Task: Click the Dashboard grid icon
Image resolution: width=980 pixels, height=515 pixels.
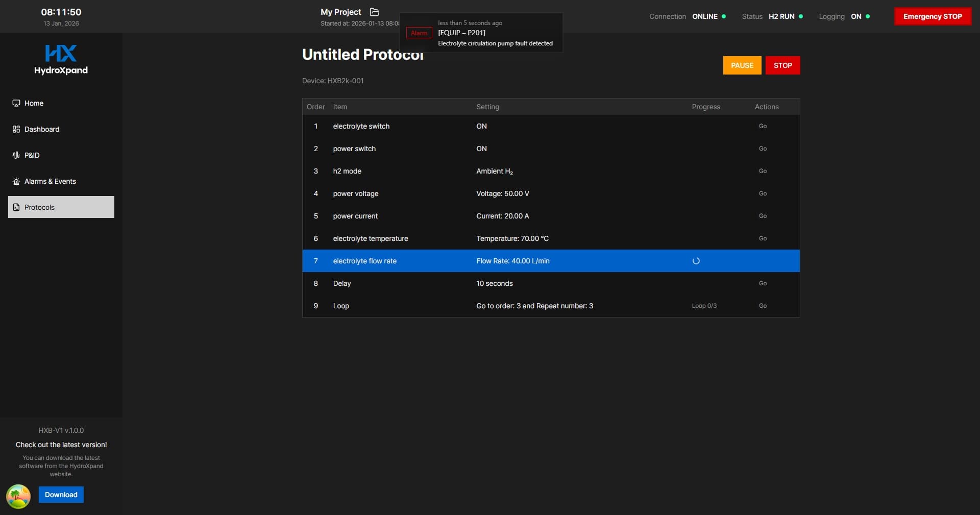Action: (16, 129)
